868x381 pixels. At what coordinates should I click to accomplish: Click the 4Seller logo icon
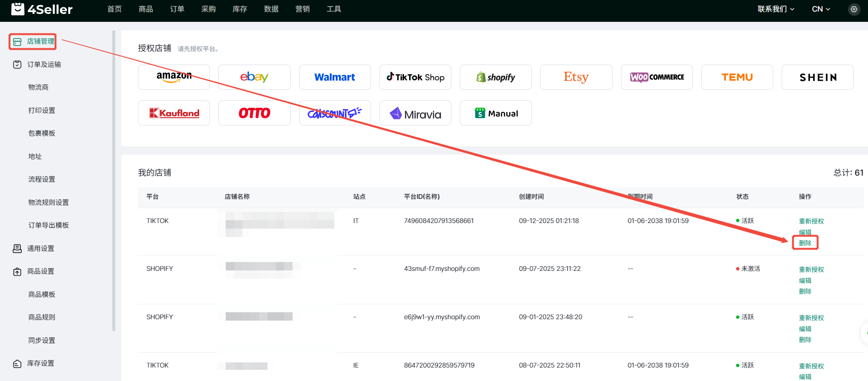(x=18, y=9)
